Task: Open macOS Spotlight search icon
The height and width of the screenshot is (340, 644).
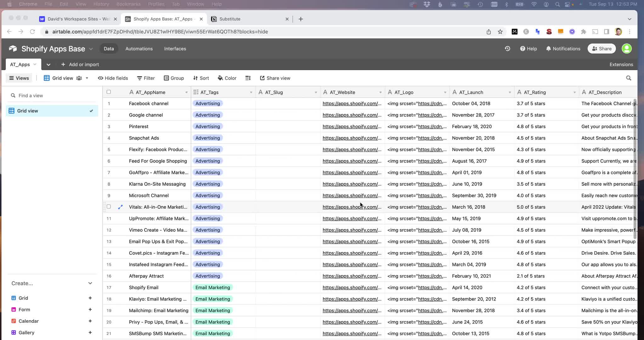Action: pyautogui.click(x=557, y=4)
